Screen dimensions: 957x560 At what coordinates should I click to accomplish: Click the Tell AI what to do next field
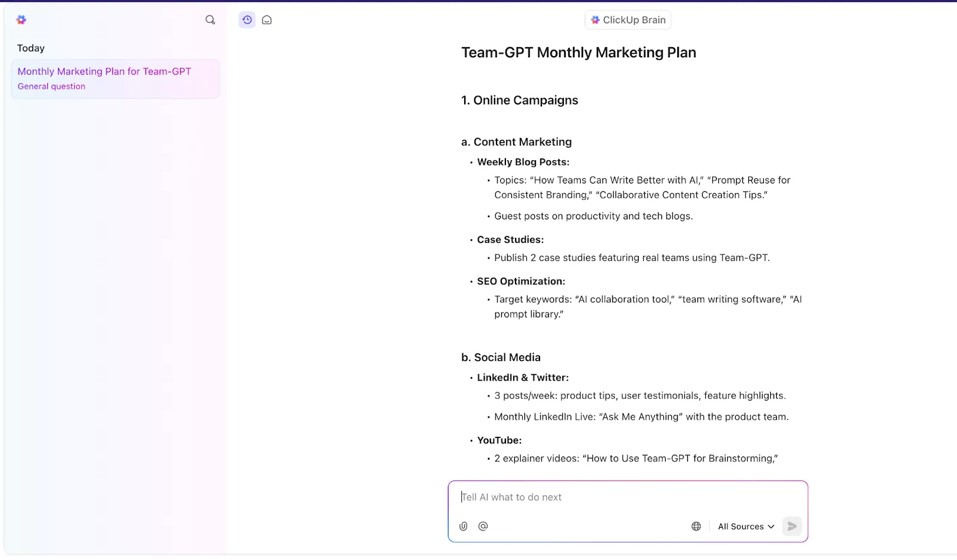628,497
